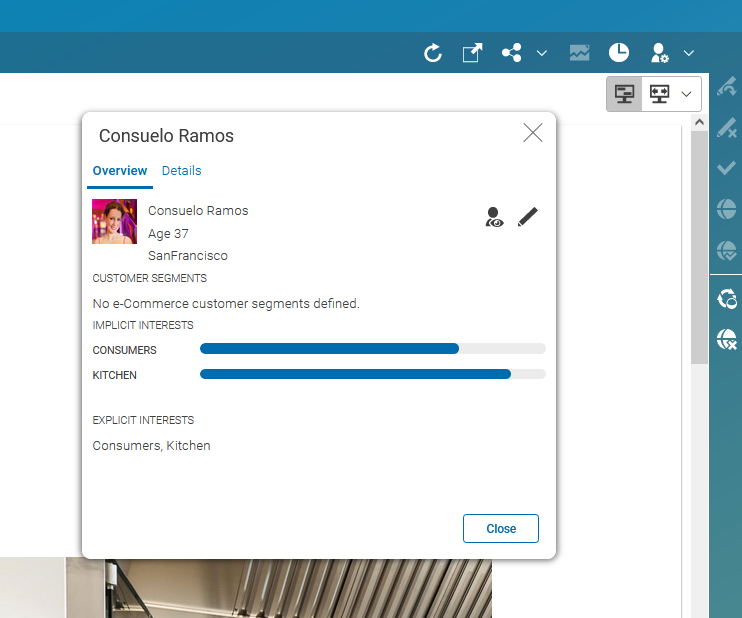Image resolution: width=742 pixels, height=618 pixels.
Task: Click the view-as-persona eye icon
Action: click(x=495, y=217)
